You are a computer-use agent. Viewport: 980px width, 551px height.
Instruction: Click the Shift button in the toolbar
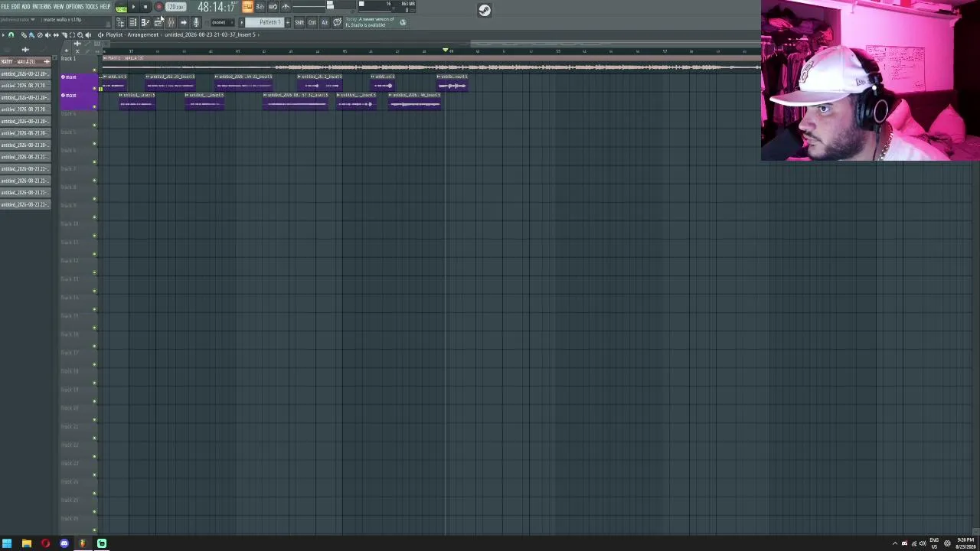click(299, 22)
